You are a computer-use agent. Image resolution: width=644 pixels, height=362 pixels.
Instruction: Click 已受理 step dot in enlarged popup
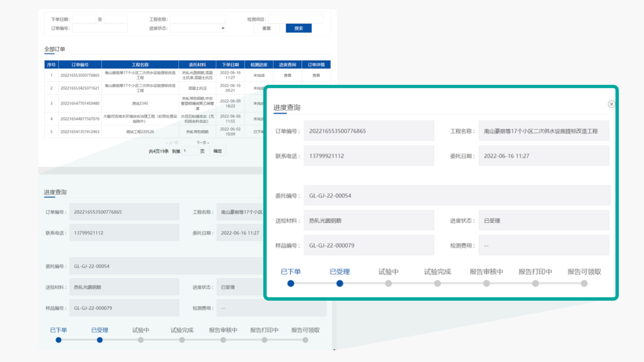click(340, 283)
